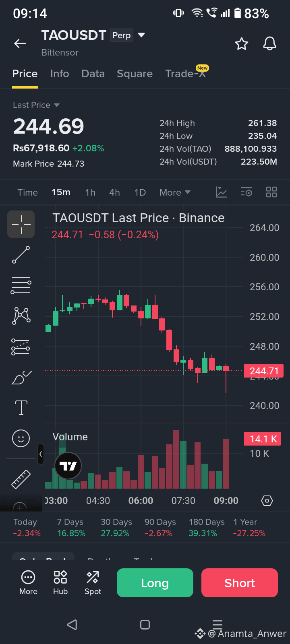290x644 pixels.
Task: Tap the 244.71 current price label
Action: [264, 371]
